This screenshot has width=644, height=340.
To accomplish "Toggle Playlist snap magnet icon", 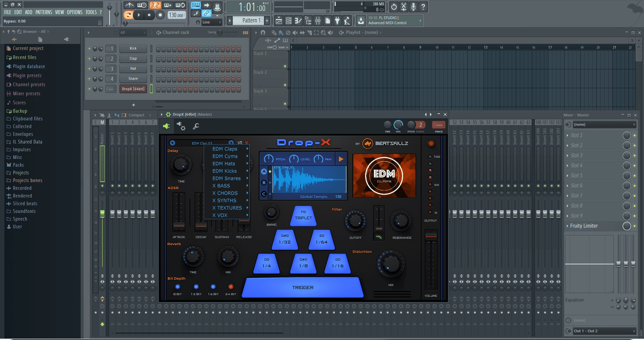I will pos(263,33).
